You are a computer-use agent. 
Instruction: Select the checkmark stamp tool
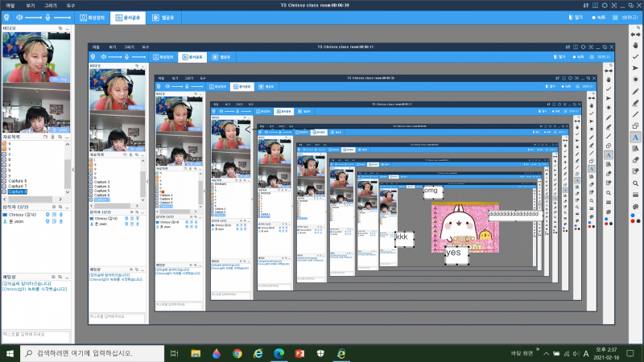(634, 58)
